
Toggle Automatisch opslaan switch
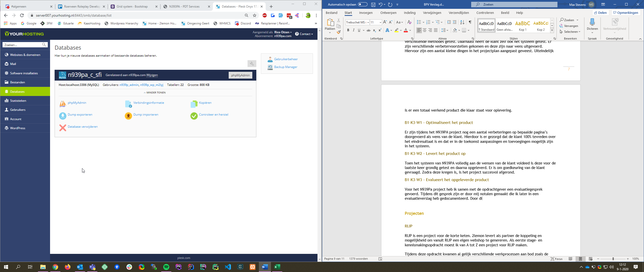[x=363, y=5]
